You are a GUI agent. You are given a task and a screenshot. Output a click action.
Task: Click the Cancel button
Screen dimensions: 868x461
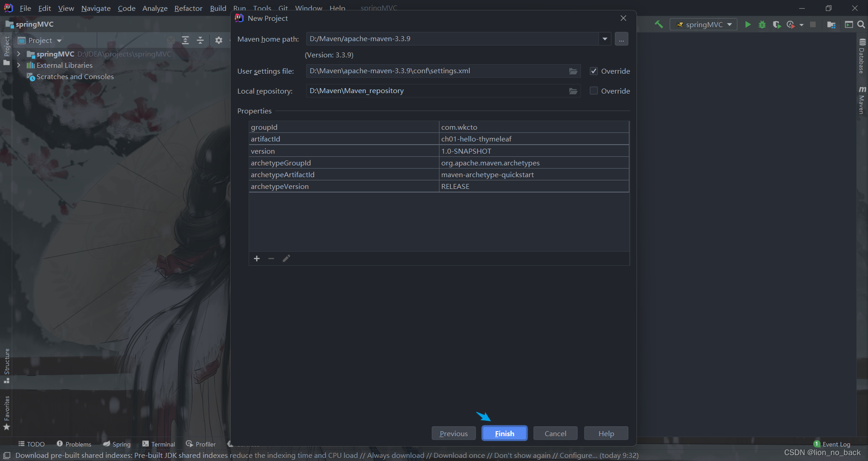[555, 433]
